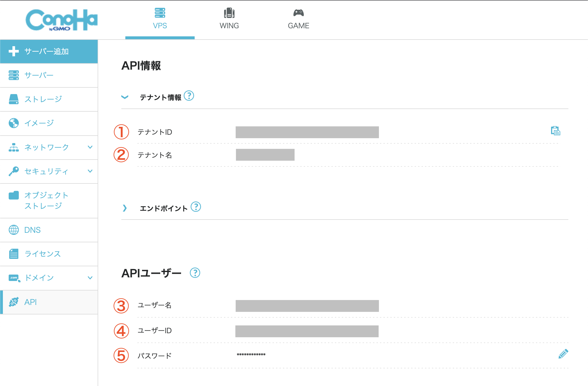Click the テナントID label
The width and height of the screenshot is (588, 386).
coord(155,132)
